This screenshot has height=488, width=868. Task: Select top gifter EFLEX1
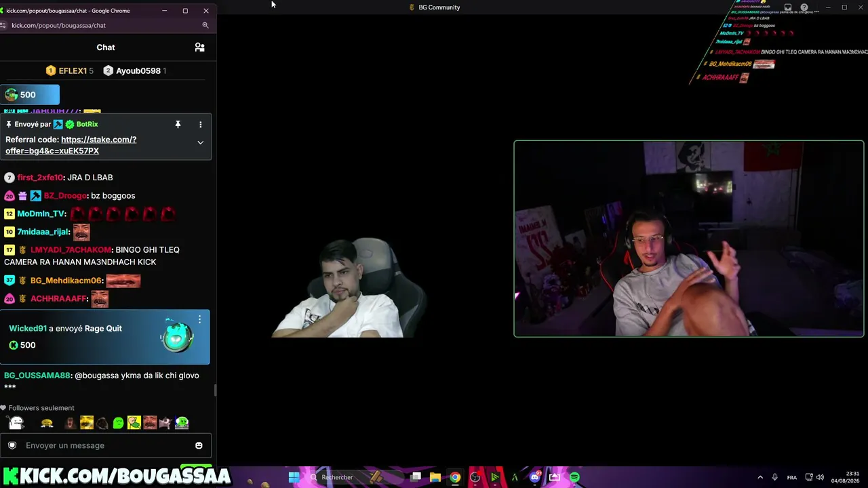(69, 70)
